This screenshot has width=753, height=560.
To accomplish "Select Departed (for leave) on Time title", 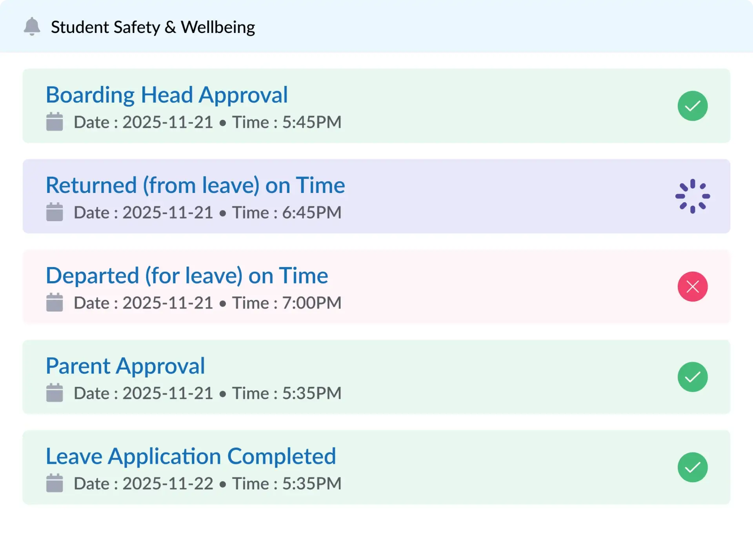I will pyautogui.click(x=187, y=276).
